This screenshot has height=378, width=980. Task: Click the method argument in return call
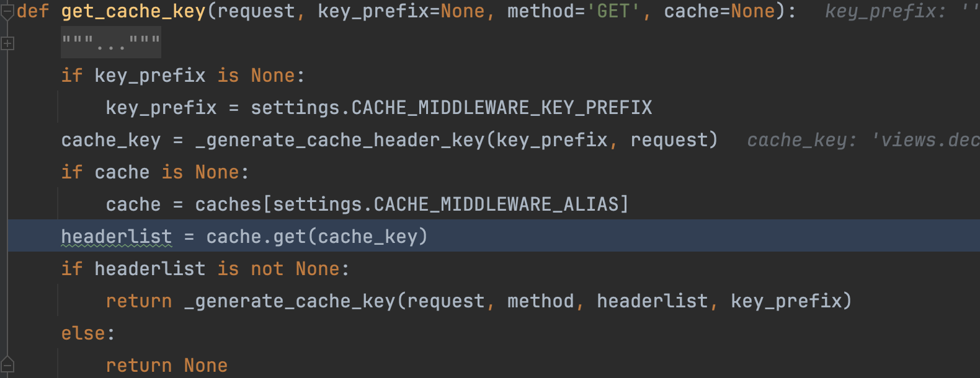click(x=540, y=301)
